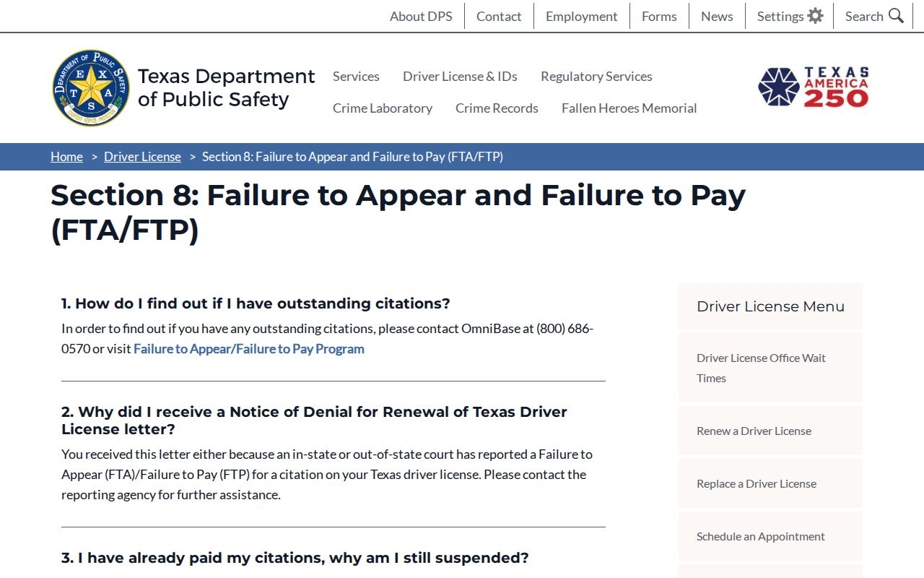Click the Section 8 page heading

398,212
